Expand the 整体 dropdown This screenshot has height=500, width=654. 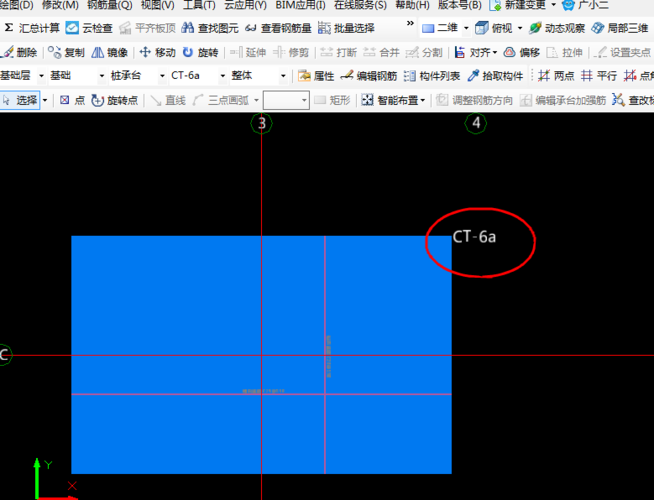283,76
